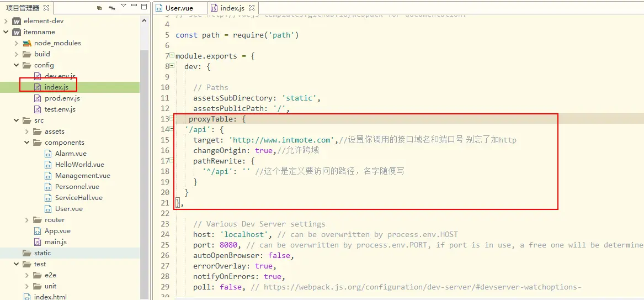Click the JS icon beside config index.js
644x300 pixels.
coord(38,87)
